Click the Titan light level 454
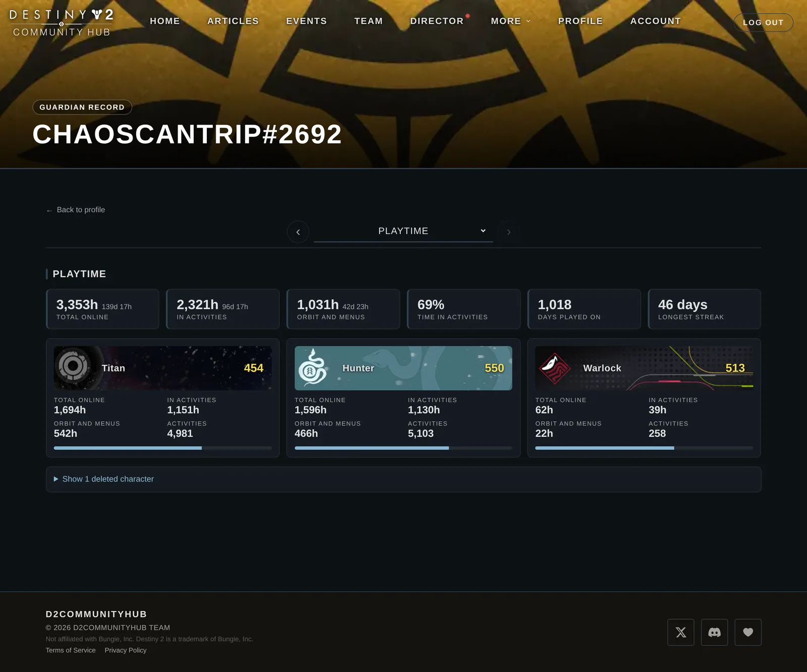The image size is (807, 672). point(254,368)
